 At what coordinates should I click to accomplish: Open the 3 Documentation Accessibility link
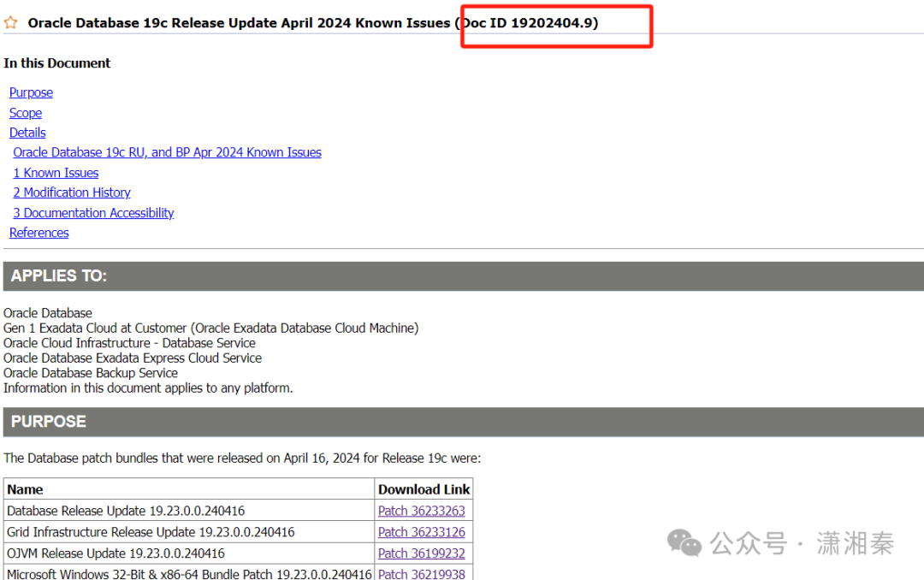(x=93, y=212)
